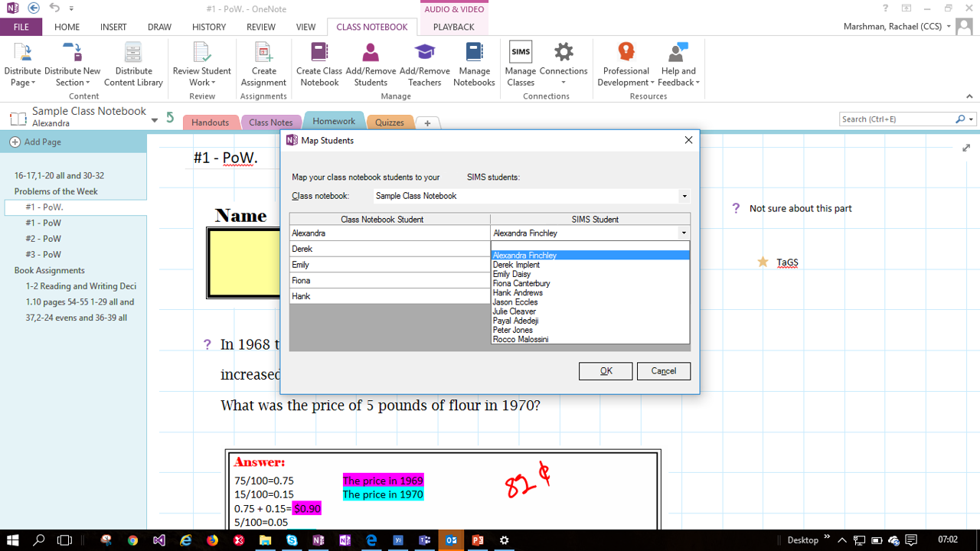This screenshot has height=551, width=980.
Task: Open the Handouts section tab
Action: click(211, 122)
